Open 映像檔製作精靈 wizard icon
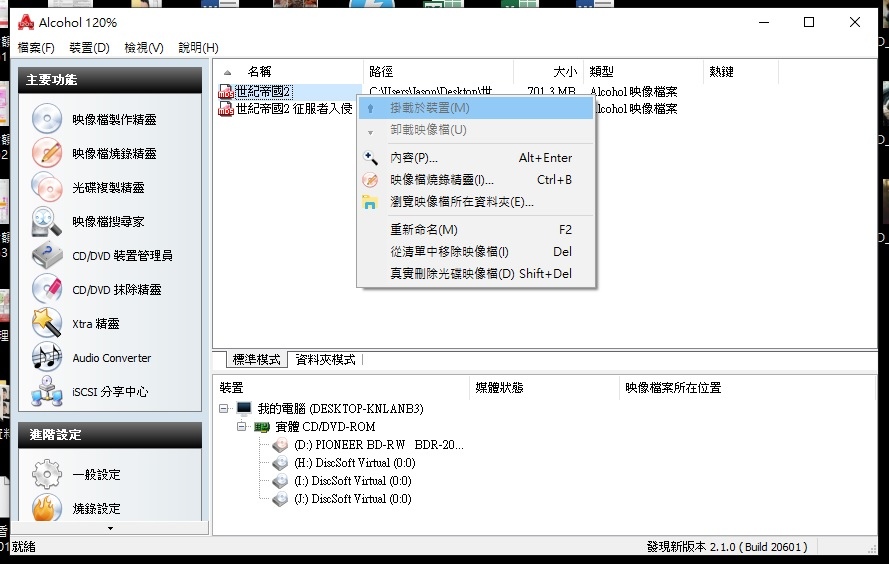The image size is (889, 564). (x=46, y=119)
